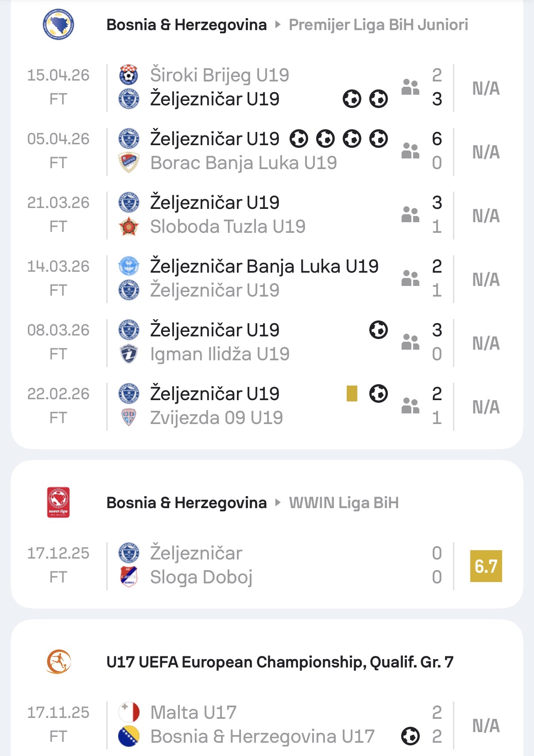Open WWIN Liga BiH competition link
Screen dimensions: 534x756
pos(344,503)
